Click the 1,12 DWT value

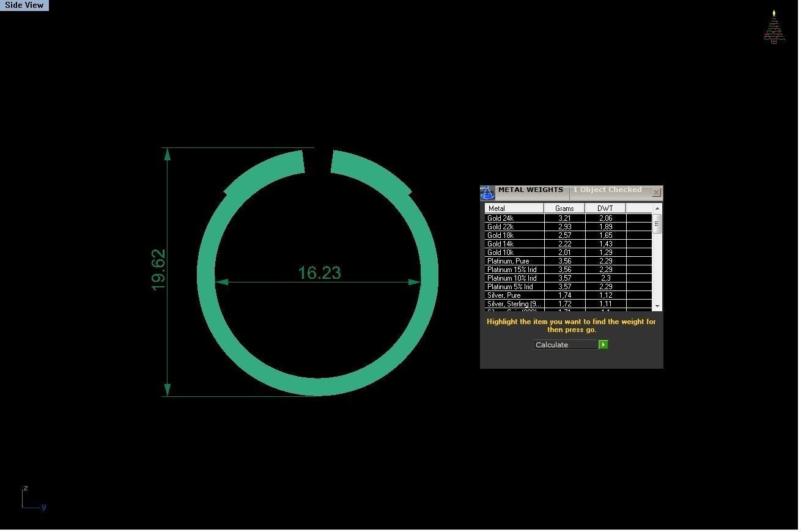(x=605, y=295)
